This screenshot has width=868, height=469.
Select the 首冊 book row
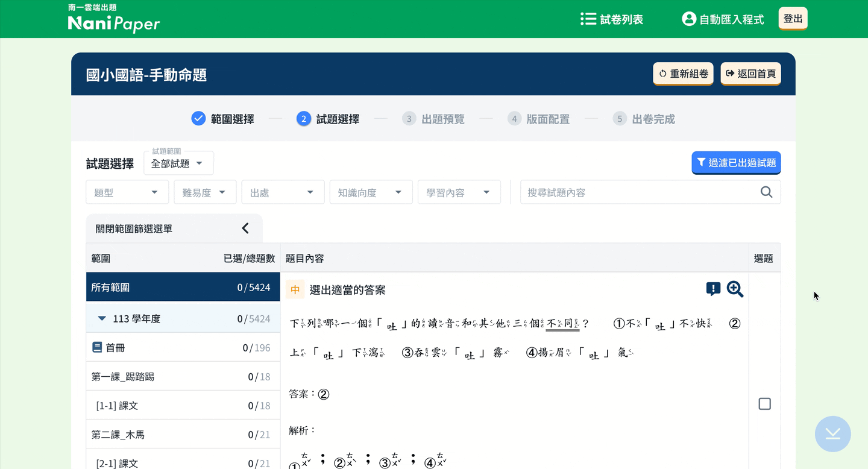tap(183, 347)
